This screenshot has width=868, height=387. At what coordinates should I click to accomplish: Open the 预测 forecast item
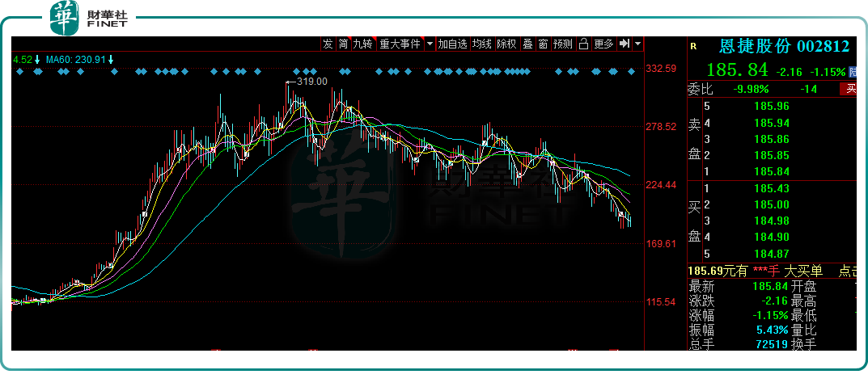click(x=563, y=44)
